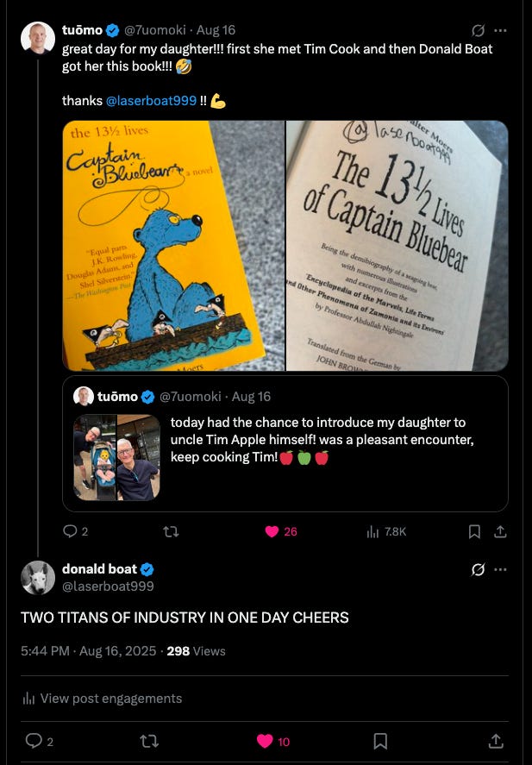This screenshot has width=532, height=765.
Task: Unlike tuōmo's post with 26 likes
Action: 281,531
